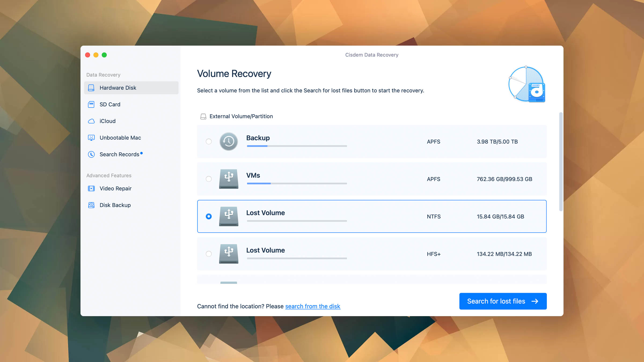The height and width of the screenshot is (362, 644).
Task: Select the Lost Volume NTFS radio button
Action: point(208,216)
